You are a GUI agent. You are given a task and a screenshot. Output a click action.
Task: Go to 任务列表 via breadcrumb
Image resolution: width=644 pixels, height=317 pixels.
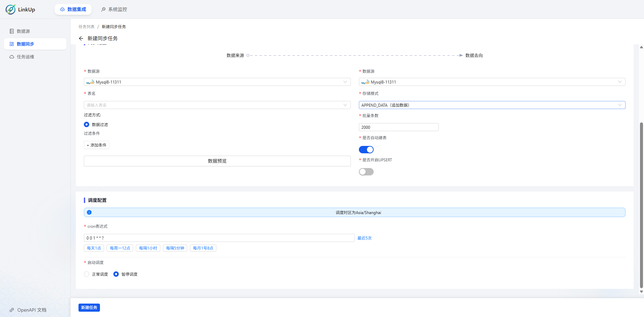click(x=86, y=27)
